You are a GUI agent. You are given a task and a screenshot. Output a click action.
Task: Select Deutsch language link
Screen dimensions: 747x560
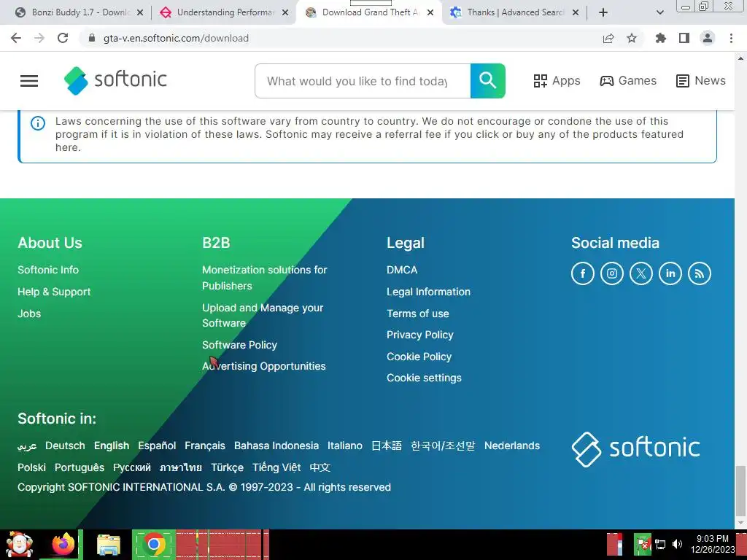point(65,446)
